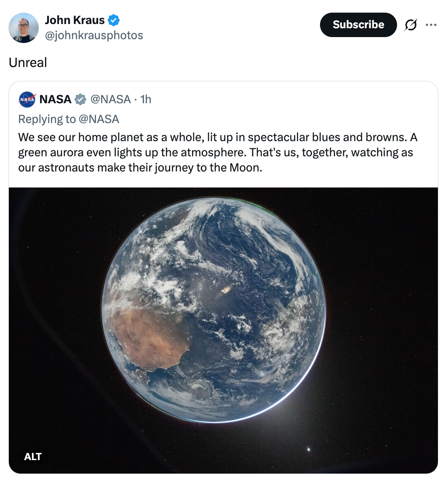The width and height of the screenshot is (448, 482).
Task: Visit the @NASA profile handle
Action: (x=112, y=99)
